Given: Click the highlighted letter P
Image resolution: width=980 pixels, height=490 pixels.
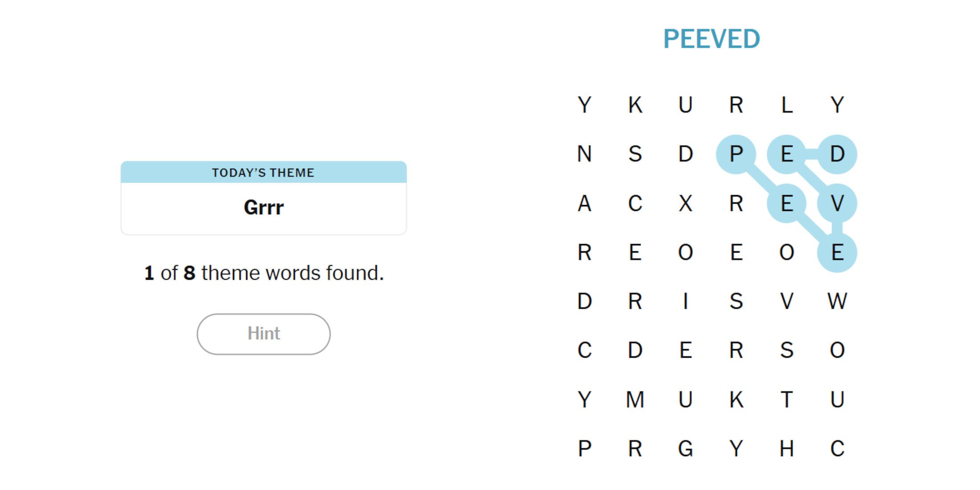Looking at the screenshot, I should pos(736,154).
